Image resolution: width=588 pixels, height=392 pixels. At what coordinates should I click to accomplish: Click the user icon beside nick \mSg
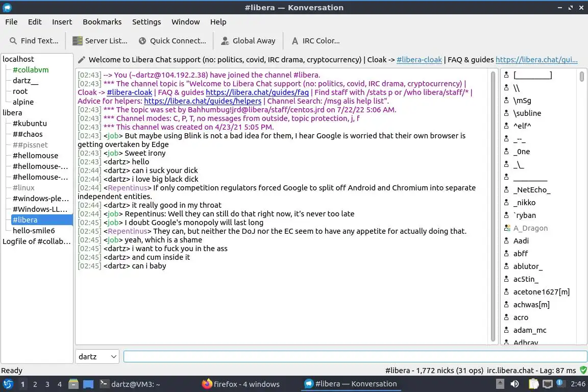pos(506,100)
